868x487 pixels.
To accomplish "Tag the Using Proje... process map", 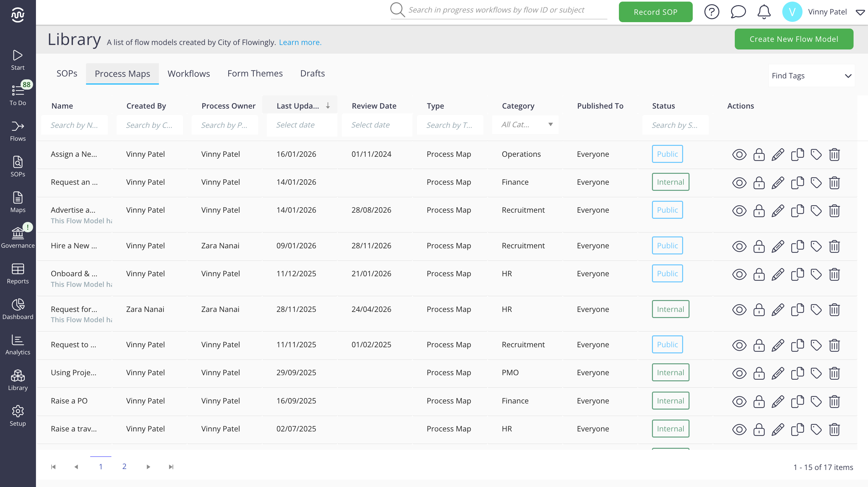I will coord(816,373).
